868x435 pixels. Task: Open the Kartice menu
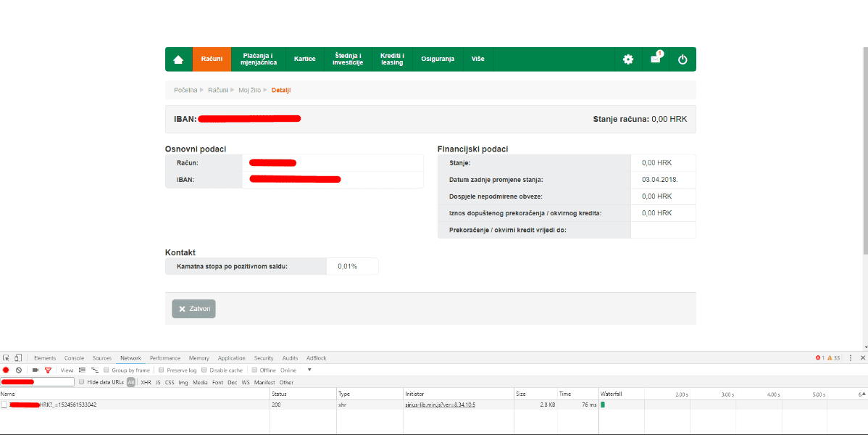coord(304,59)
